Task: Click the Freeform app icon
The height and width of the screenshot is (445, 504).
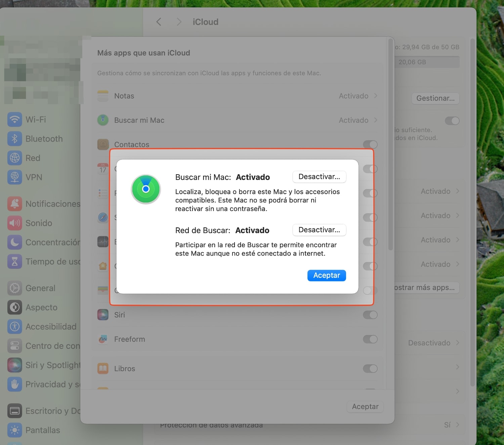Action: [x=103, y=339]
